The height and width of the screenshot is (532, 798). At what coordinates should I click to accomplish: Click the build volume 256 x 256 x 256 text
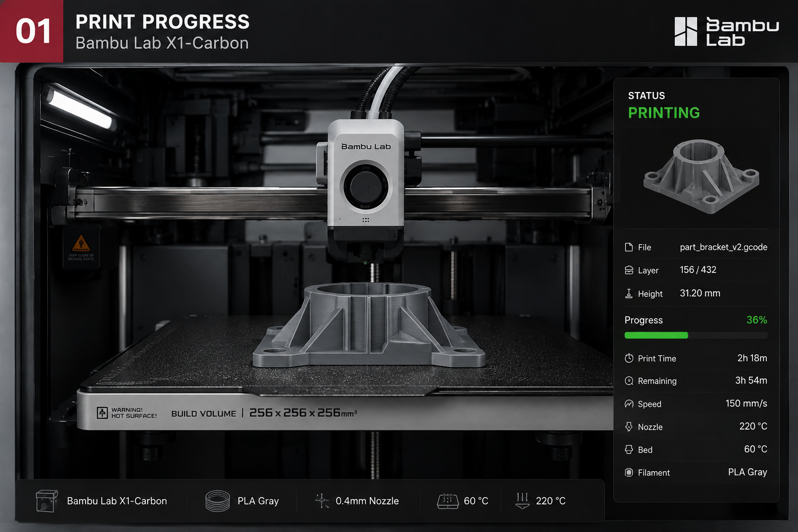[x=303, y=413]
